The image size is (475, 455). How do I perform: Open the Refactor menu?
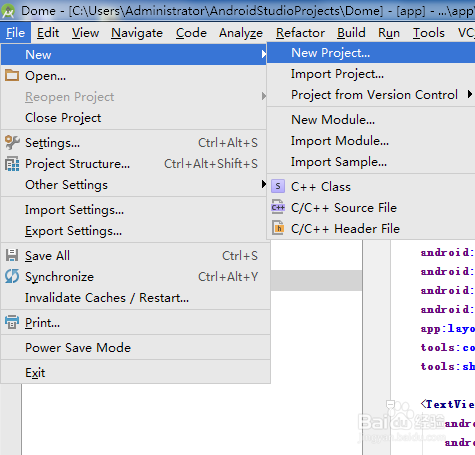300,33
